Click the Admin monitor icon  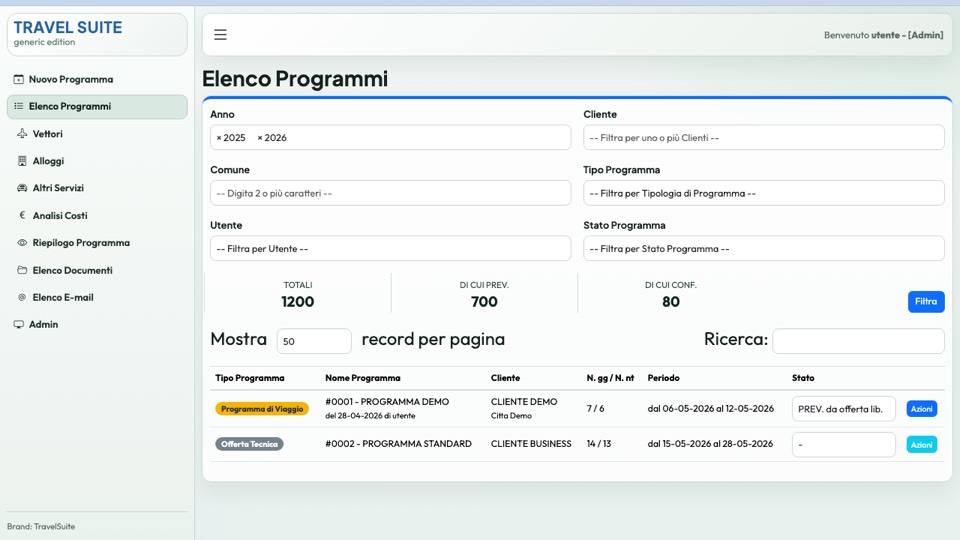coord(18,324)
